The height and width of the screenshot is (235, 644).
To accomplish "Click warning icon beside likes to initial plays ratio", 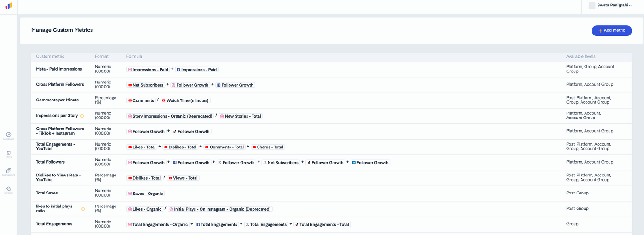I will click(83, 209).
